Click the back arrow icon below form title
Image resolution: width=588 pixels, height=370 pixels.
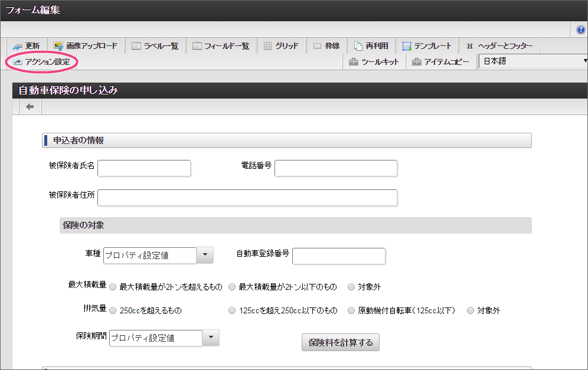[30, 107]
